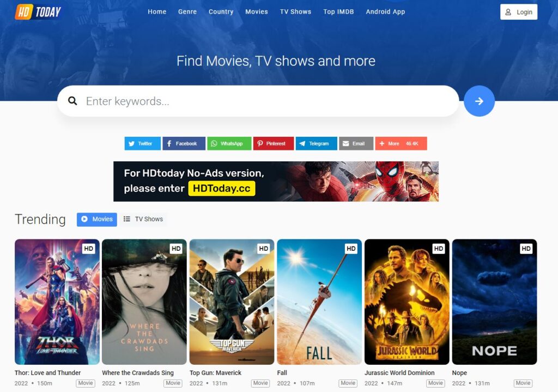Click the HD Today logo
Viewport: 558px width, 392px height.
tap(38, 11)
